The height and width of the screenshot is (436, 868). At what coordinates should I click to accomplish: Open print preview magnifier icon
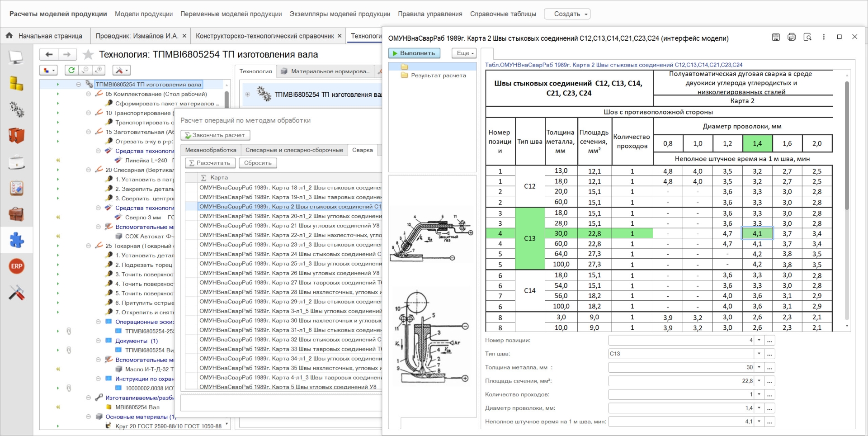807,37
